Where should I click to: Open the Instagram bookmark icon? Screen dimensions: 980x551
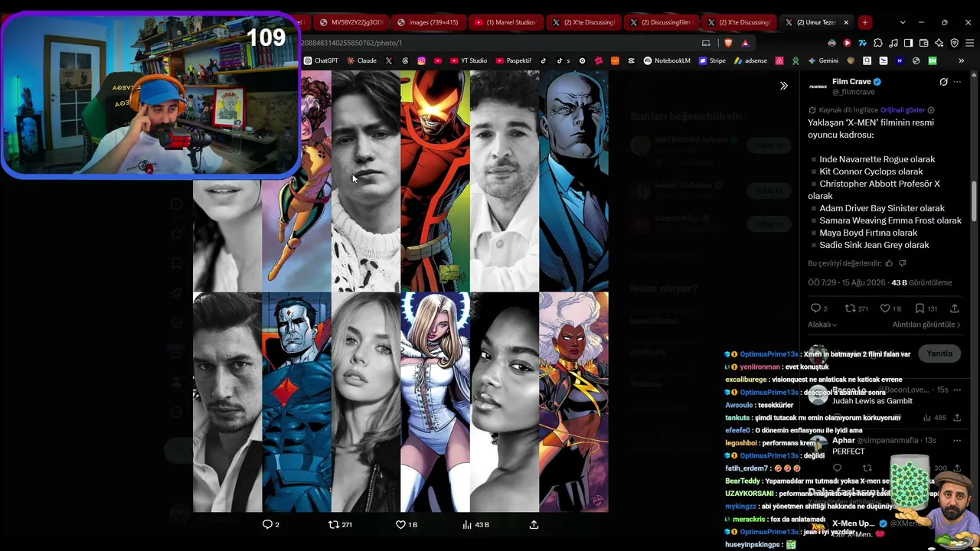click(421, 60)
